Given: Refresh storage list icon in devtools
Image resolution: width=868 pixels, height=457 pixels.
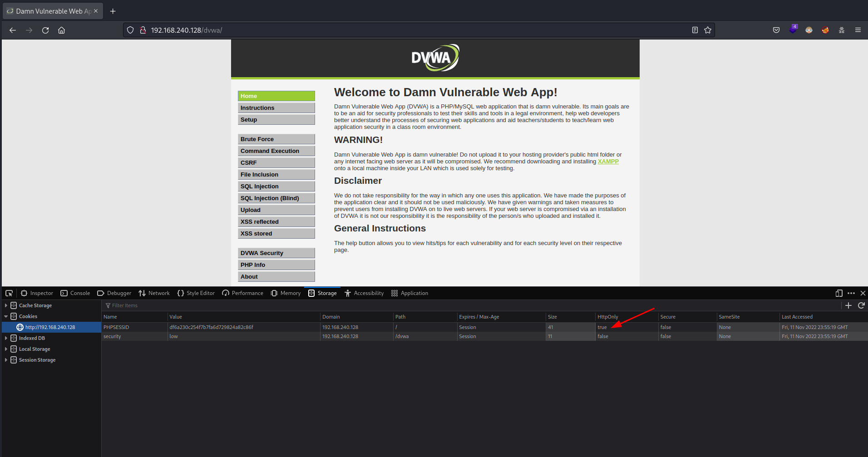Looking at the screenshot, I should click(x=861, y=305).
